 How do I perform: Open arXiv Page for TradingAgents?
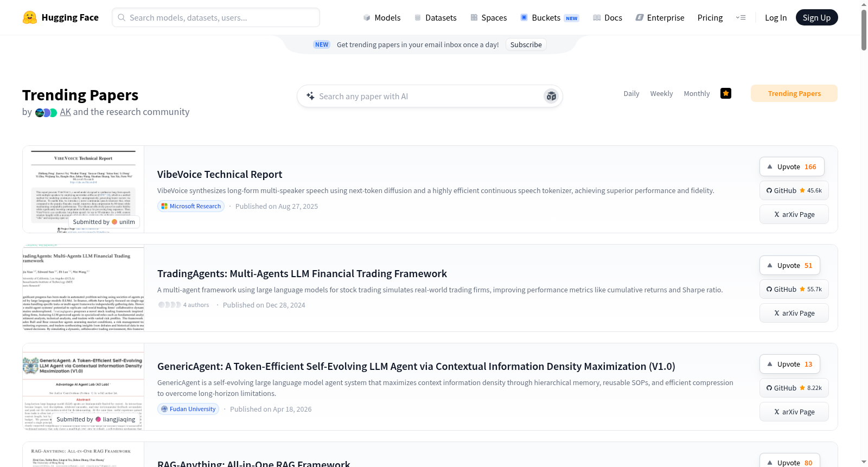click(x=794, y=313)
